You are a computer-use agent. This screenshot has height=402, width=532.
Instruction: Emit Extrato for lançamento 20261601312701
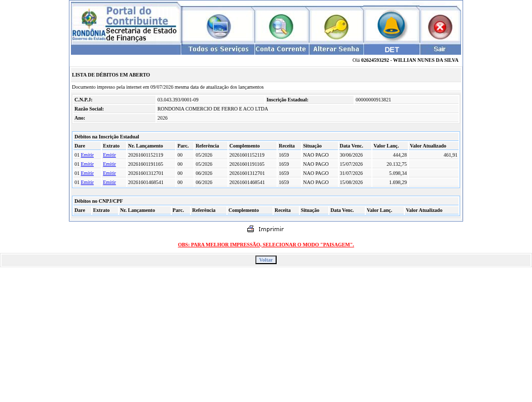[x=109, y=173]
